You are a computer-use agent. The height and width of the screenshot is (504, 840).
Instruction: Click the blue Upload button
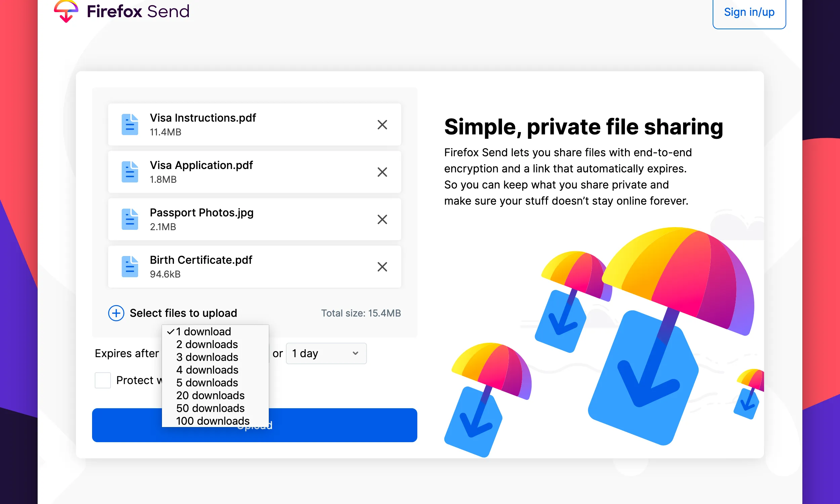point(255,425)
